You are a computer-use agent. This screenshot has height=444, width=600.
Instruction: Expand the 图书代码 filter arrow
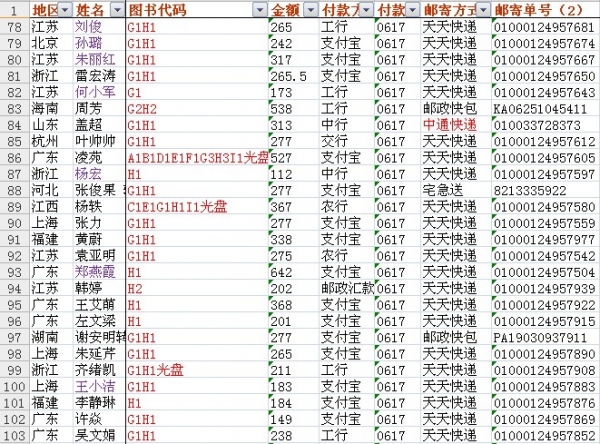pyautogui.click(x=261, y=10)
